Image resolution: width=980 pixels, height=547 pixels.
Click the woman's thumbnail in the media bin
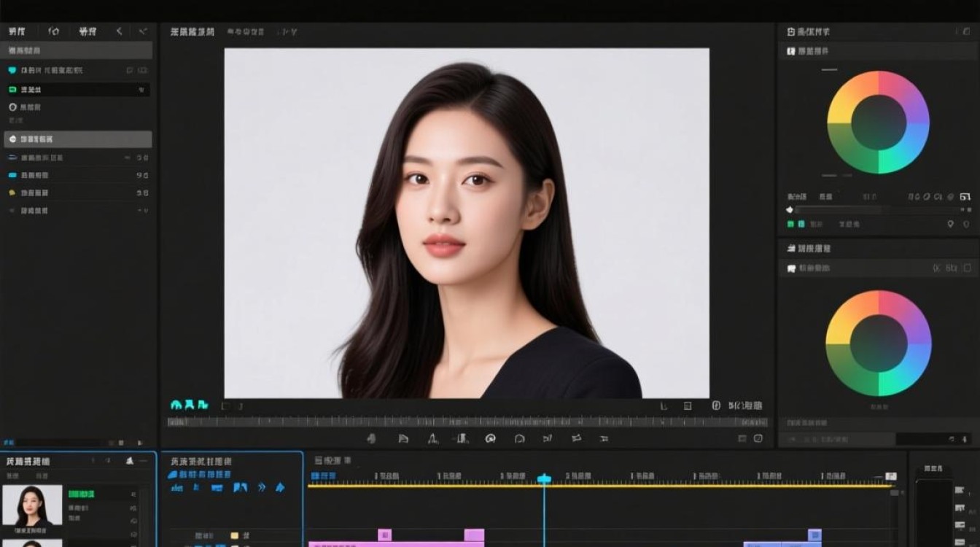(x=32, y=505)
